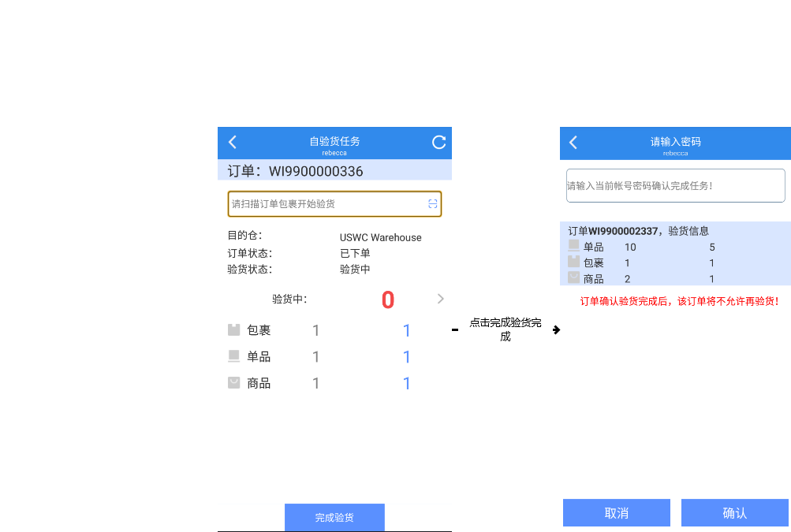Focus the account password input field
This screenshot has height=532, width=791.
(x=676, y=185)
